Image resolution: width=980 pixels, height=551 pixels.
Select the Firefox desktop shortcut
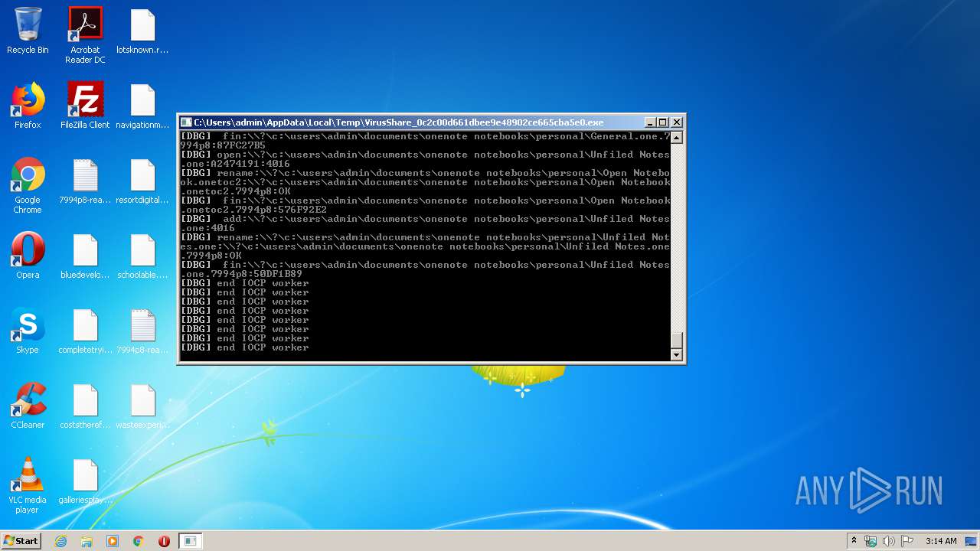[28, 106]
